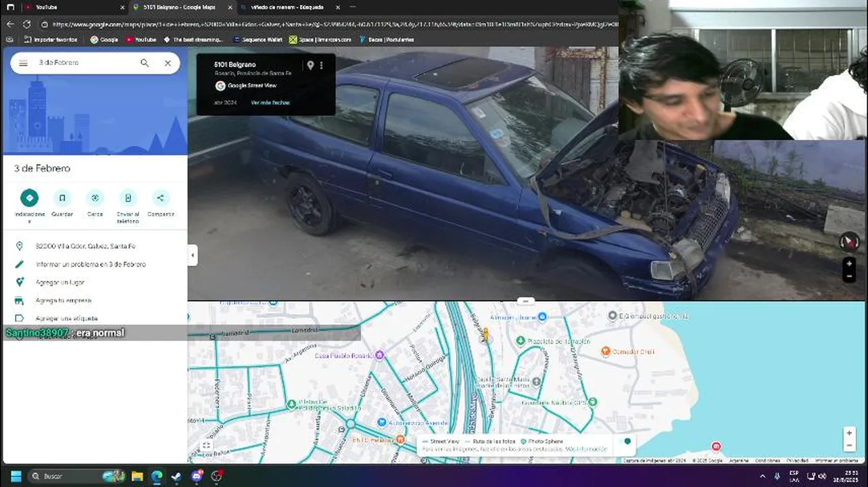Open 'The best streaming' bookmark
The width and height of the screenshot is (868, 487).
pyautogui.click(x=194, y=40)
